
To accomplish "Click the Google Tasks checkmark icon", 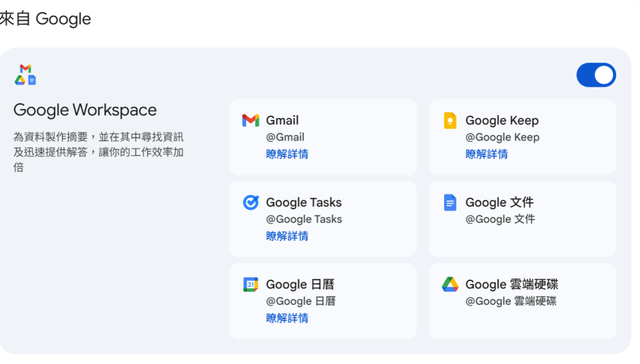I will 250,202.
